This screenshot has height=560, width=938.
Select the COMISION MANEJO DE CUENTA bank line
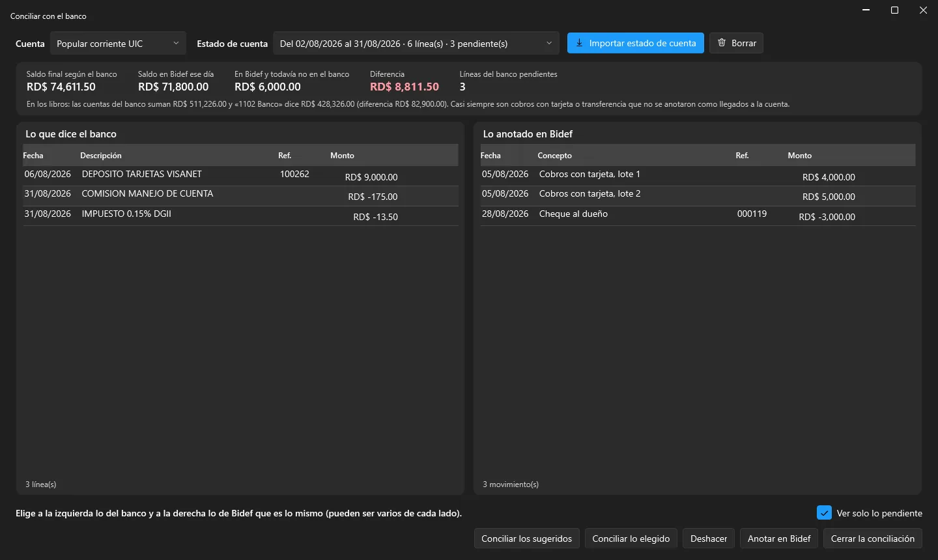point(240,196)
